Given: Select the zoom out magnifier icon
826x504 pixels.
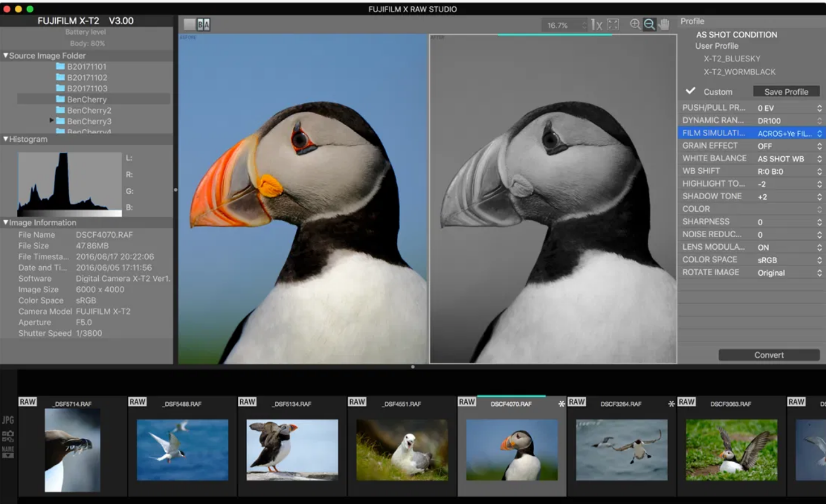Looking at the screenshot, I should pyautogui.click(x=649, y=24).
